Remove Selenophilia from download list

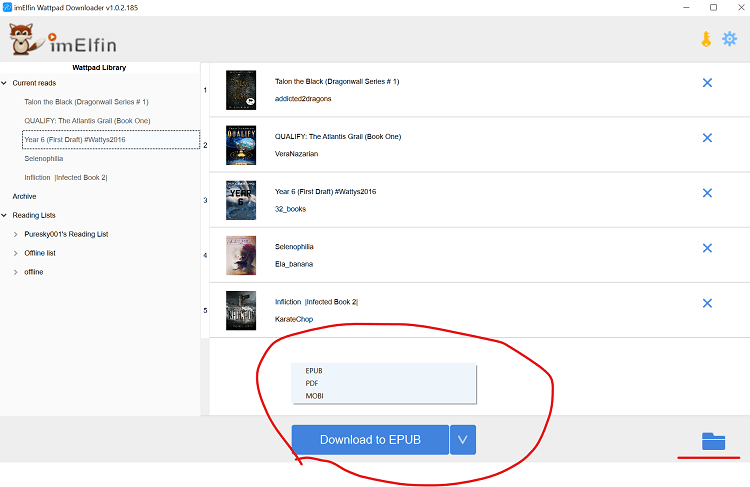707,248
